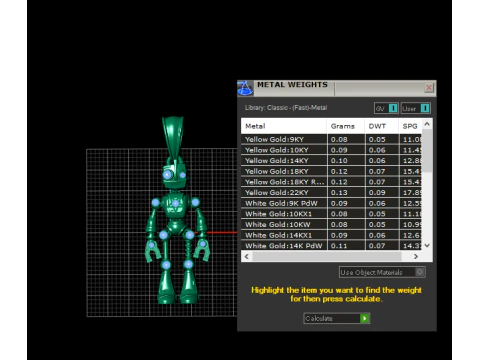Sort by the Grams column header
Screen dimensions: 480x360
tap(346, 126)
